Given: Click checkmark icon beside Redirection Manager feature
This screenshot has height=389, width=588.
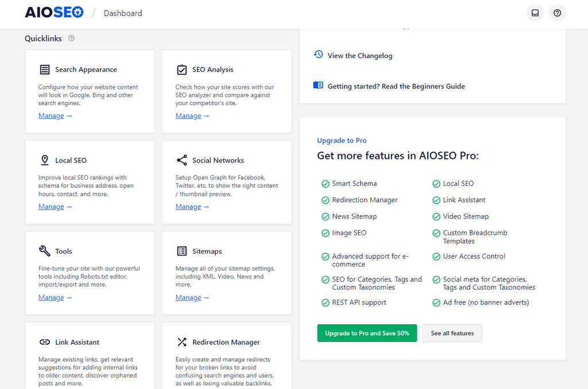Looking at the screenshot, I should 325,200.
